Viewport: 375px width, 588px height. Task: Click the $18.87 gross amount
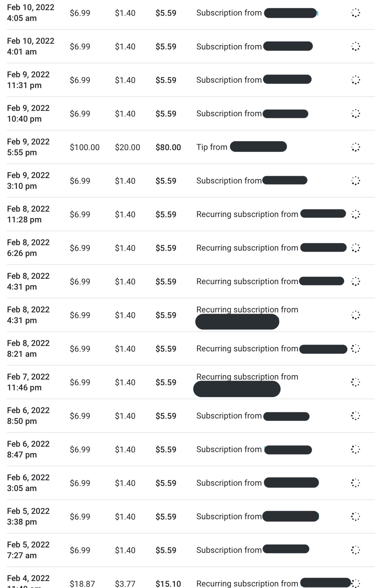pos(82,584)
